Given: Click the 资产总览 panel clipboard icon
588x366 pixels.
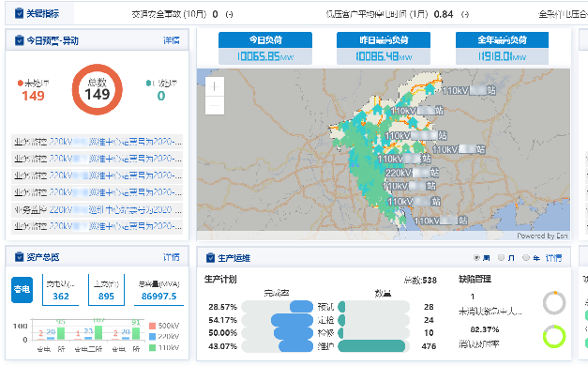Looking at the screenshot, I should point(19,257).
